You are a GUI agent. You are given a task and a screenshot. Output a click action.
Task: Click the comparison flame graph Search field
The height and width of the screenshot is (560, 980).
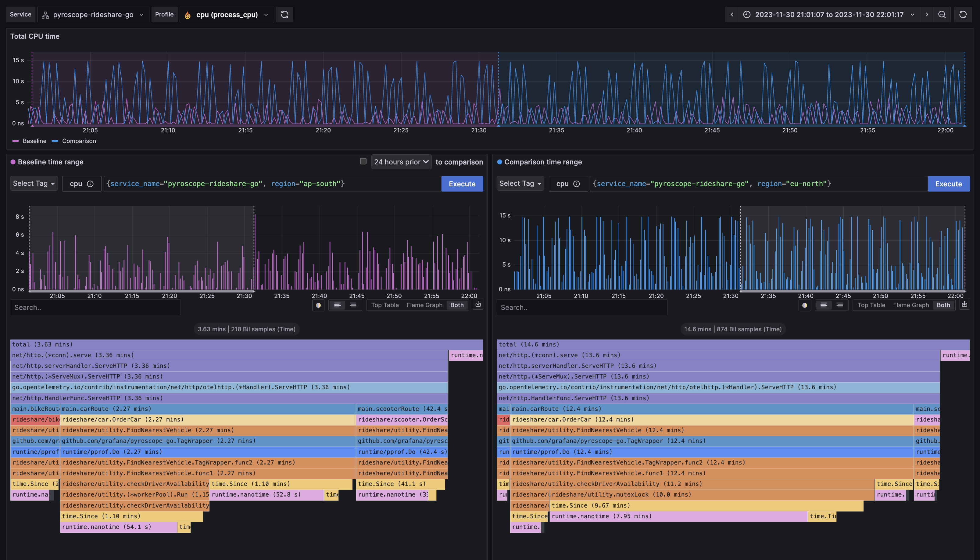point(581,307)
